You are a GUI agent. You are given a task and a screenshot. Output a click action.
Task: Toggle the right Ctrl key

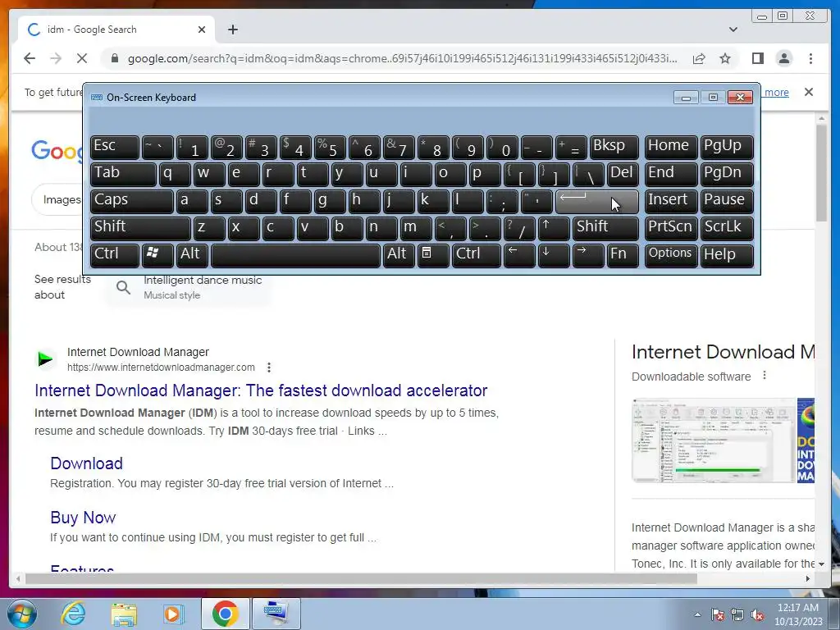477,255
